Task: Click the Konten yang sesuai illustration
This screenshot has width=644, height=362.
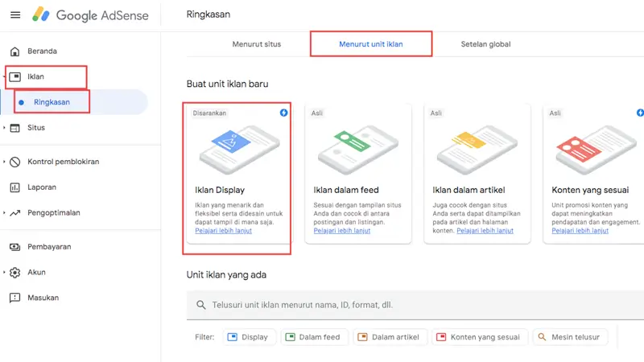Action: coord(596,150)
